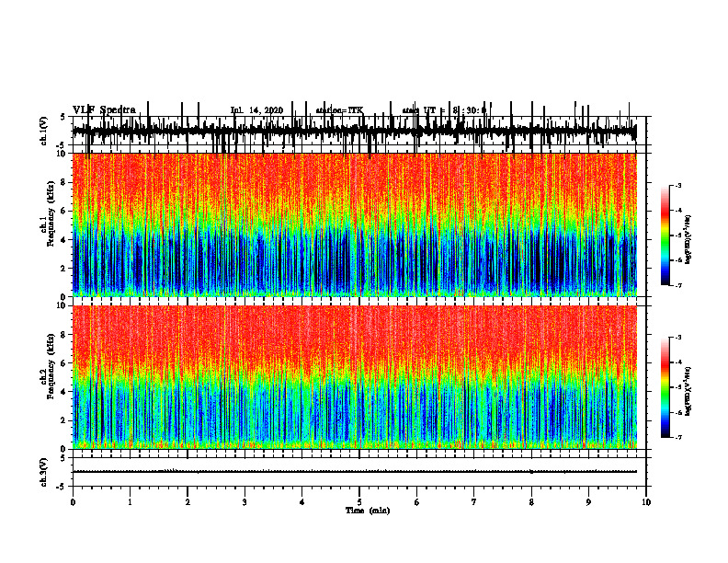This screenshot has width=728, height=563.
Task: Click the "-3" tick on ch.2 color bar
Action: pos(677,338)
